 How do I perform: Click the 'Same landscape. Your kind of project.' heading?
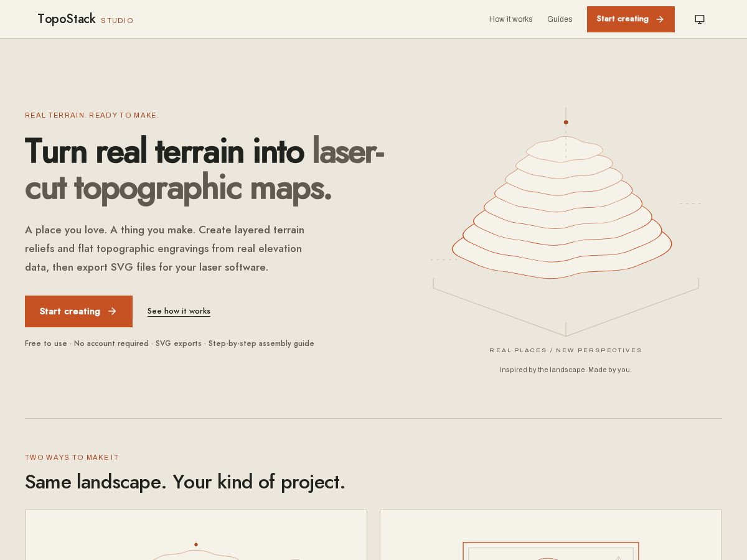click(185, 482)
